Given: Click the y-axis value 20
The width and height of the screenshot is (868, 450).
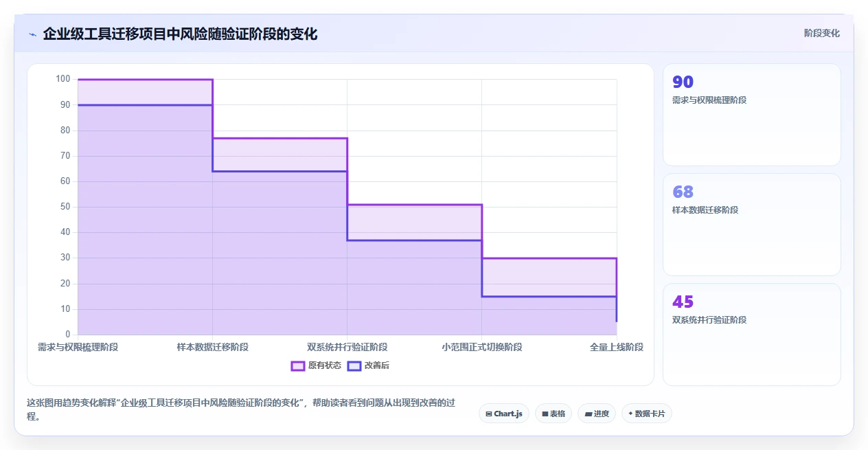Looking at the screenshot, I should (x=65, y=284).
